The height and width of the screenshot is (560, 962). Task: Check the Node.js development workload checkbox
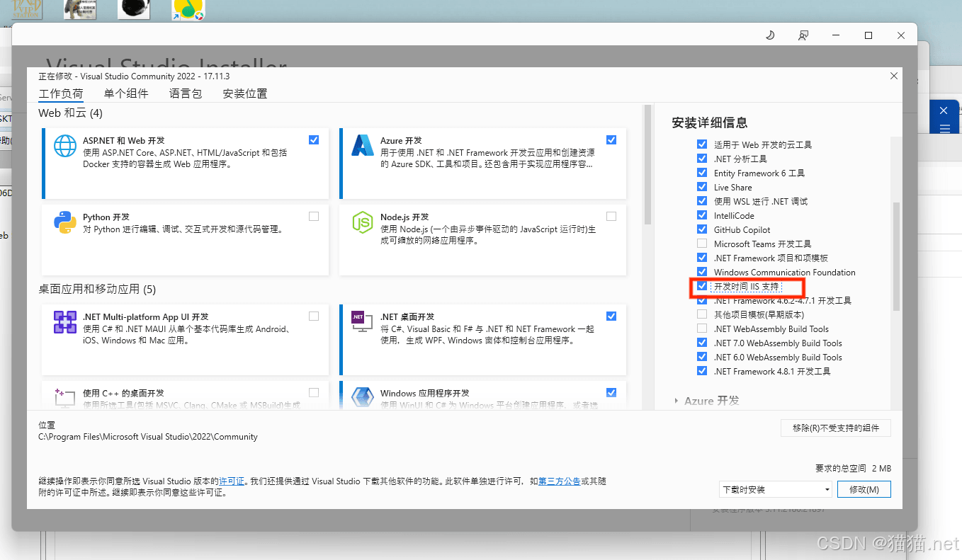[x=611, y=216]
